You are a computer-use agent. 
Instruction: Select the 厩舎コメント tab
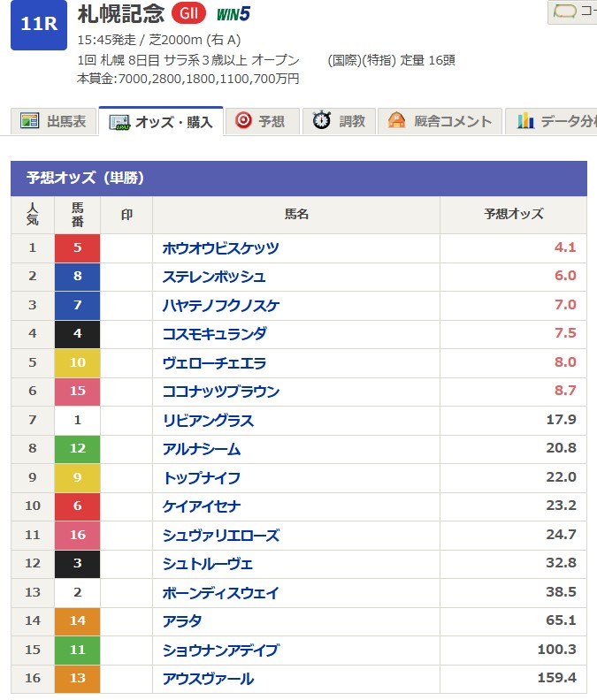tap(440, 121)
